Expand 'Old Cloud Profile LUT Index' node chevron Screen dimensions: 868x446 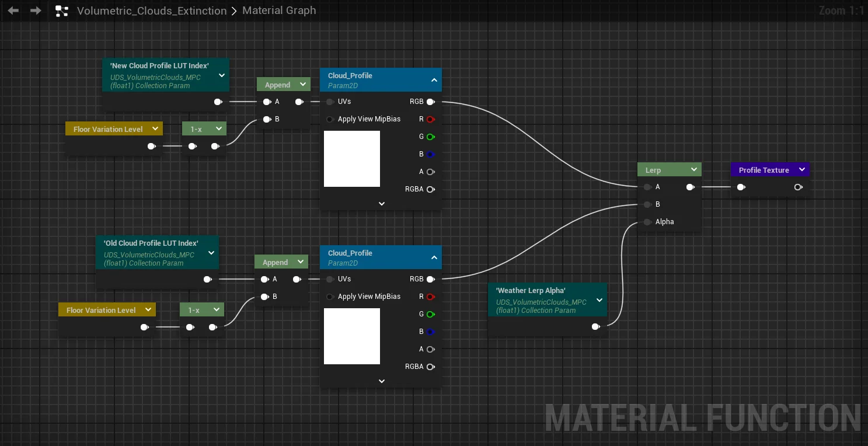[x=211, y=253]
